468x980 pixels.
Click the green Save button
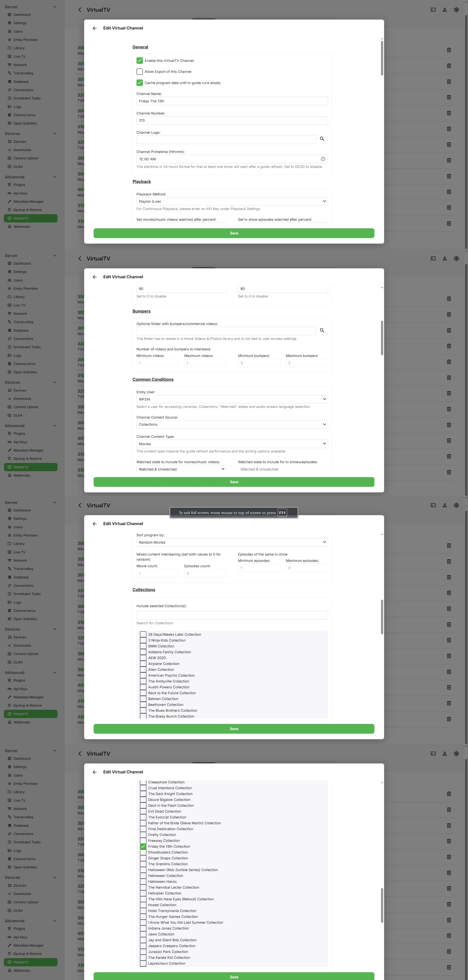click(x=234, y=233)
